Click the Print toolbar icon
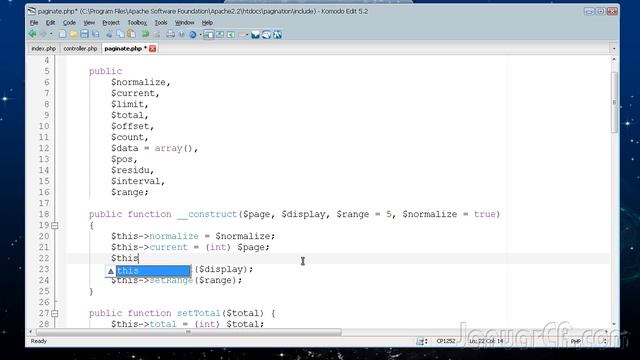 [171, 35]
